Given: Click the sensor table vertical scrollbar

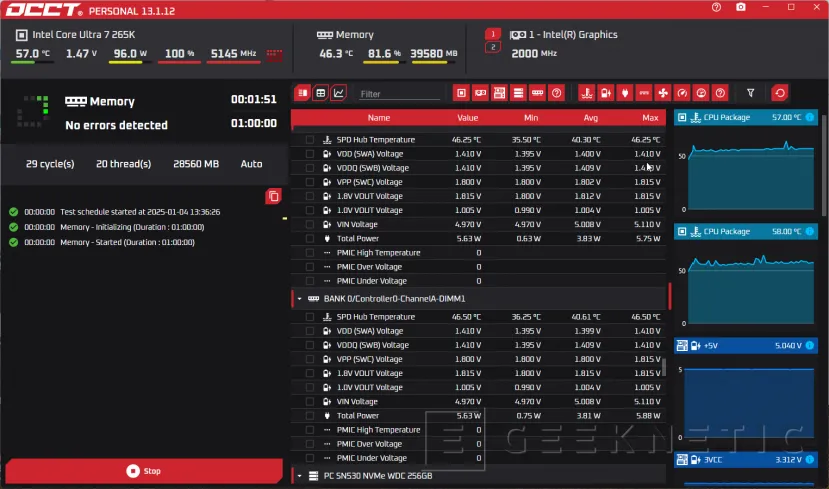Looking at the screenshot, I should click(x=664, y=367).
